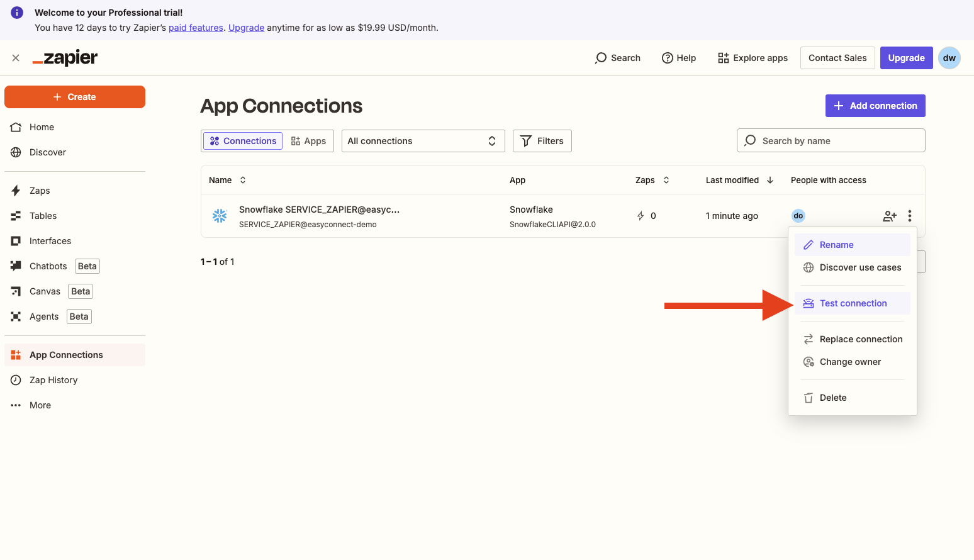The width and height of the screenshot is (974, 560).
Task: Expand More in the sidebar
Action: point(75,405)
